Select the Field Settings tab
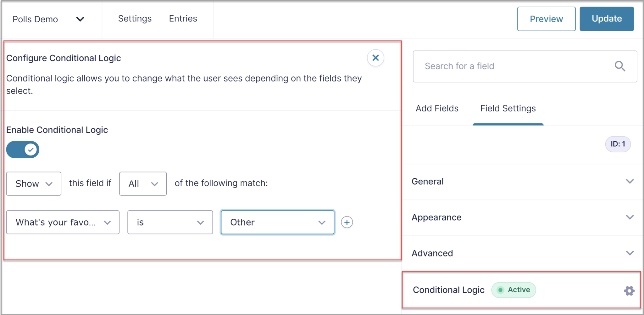 tap(508, 108)
